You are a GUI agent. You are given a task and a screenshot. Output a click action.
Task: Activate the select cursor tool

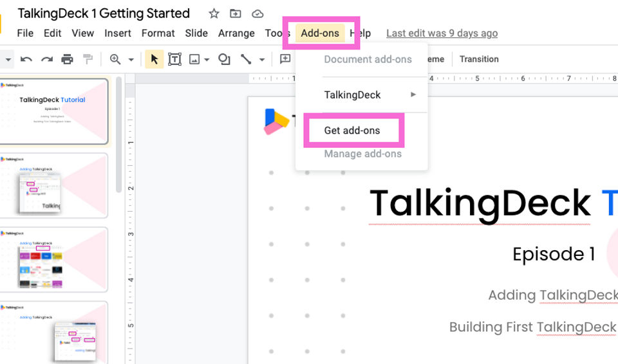[154, 59]
